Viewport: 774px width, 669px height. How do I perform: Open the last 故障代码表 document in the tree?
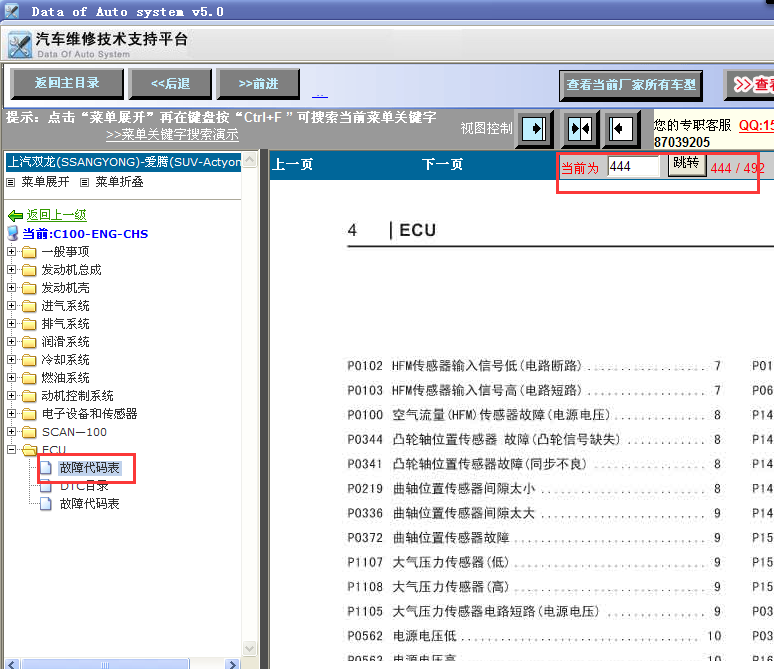89,504
